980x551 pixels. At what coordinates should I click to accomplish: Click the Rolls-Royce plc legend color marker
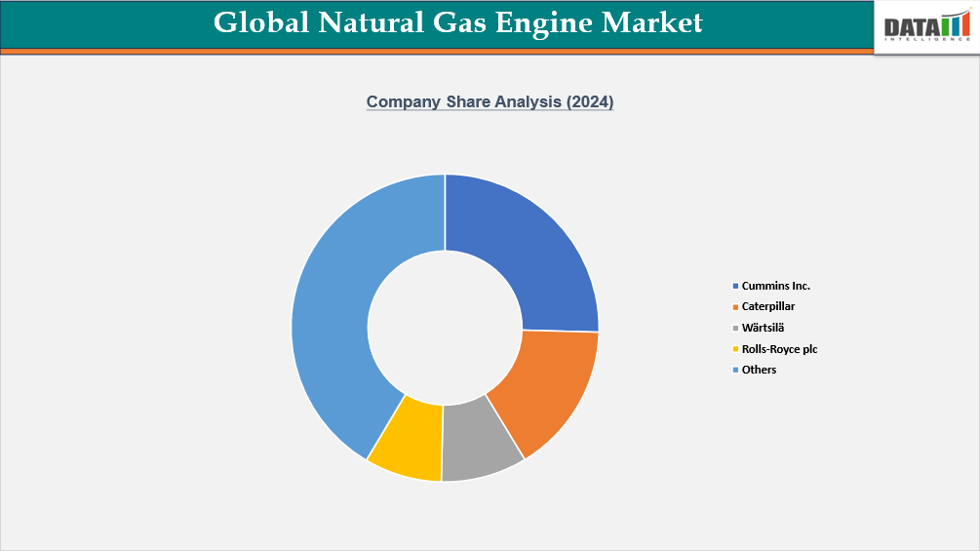click(x=735, y=349)
